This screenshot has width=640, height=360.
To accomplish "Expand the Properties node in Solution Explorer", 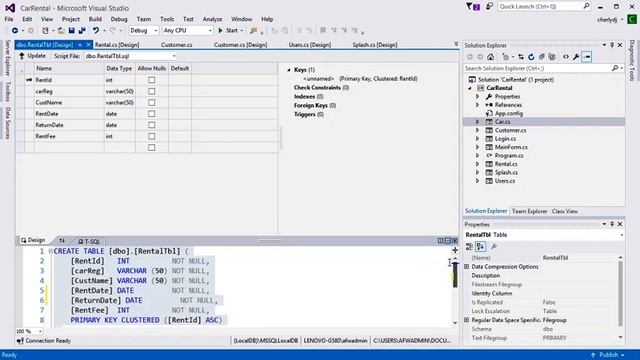I will point(477,97).
